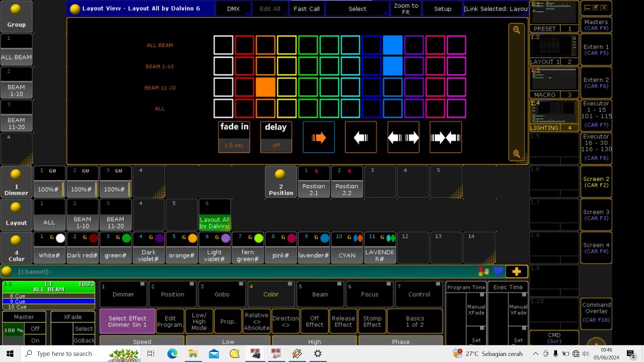Viewport: 644px width, 362px height.
Task: Select Zoom to Fit in the title bar
Action: (406, 9)
